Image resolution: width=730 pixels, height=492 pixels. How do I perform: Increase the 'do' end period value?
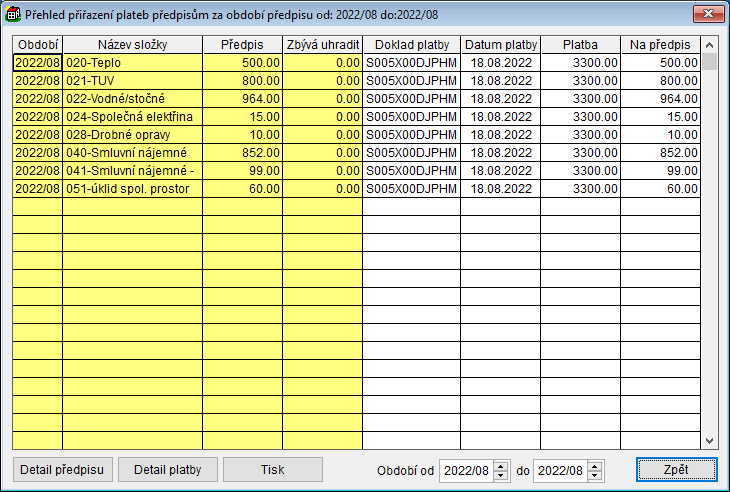pos(595,465)
